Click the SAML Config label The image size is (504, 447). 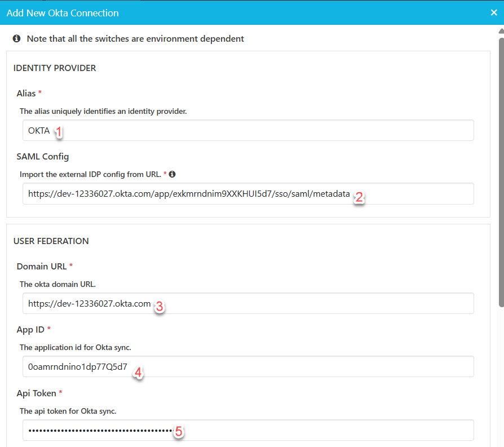[43, 156]
